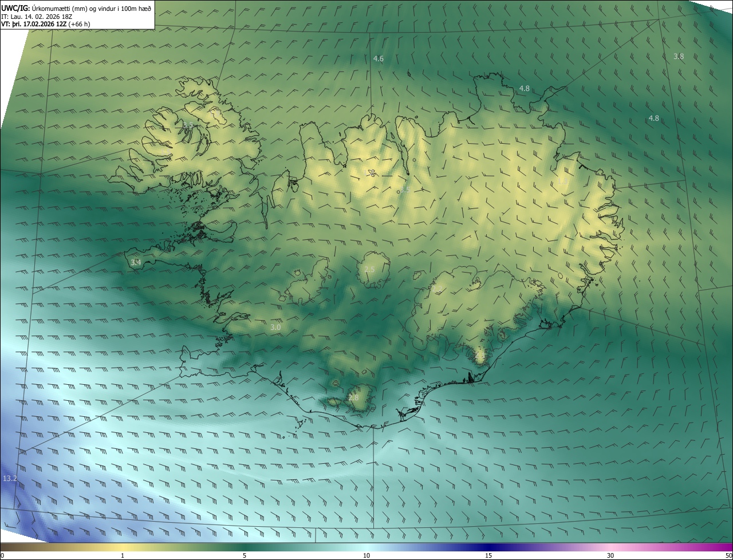Click the 1.3 value in the eastern highlands
Viewport: 733px width, 560px height.
click(562, 180)
